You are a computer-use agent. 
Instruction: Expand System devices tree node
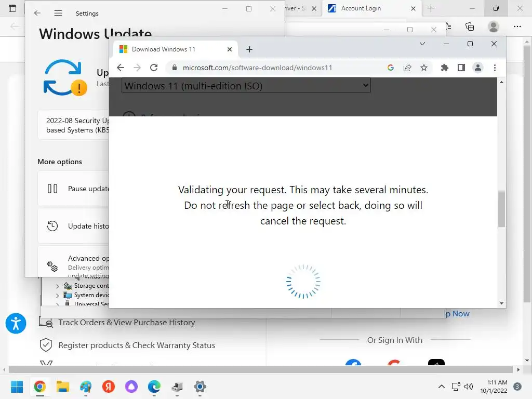click(57, 296)
